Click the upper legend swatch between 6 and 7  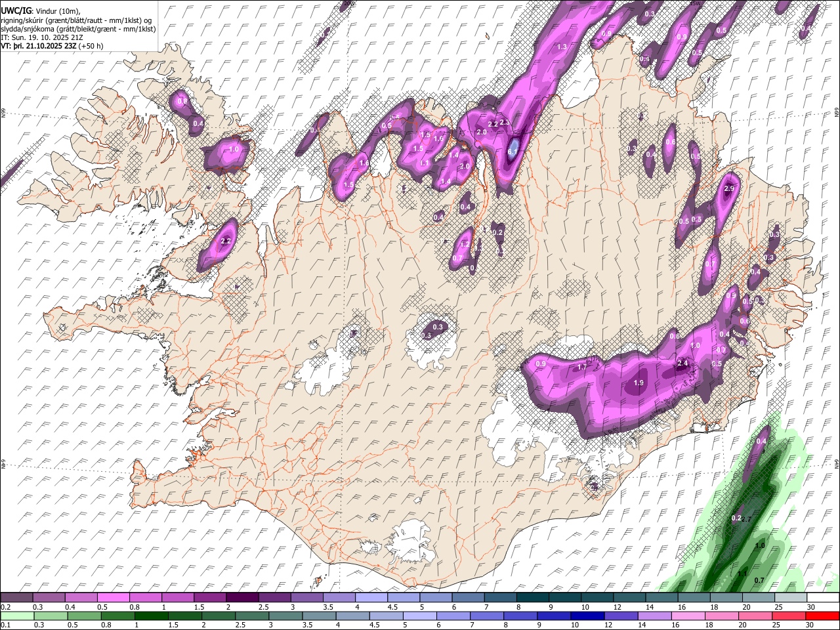point(468,598)
